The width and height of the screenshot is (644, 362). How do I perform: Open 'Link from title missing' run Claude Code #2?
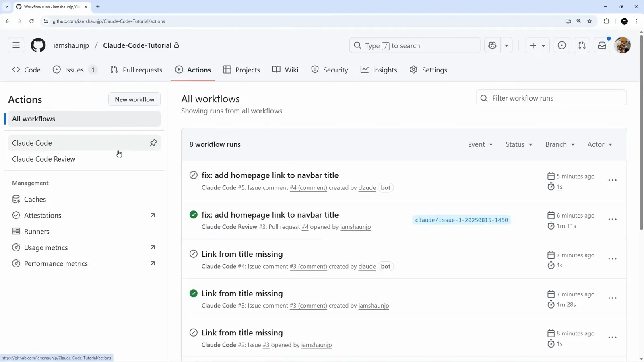[242, 333]
